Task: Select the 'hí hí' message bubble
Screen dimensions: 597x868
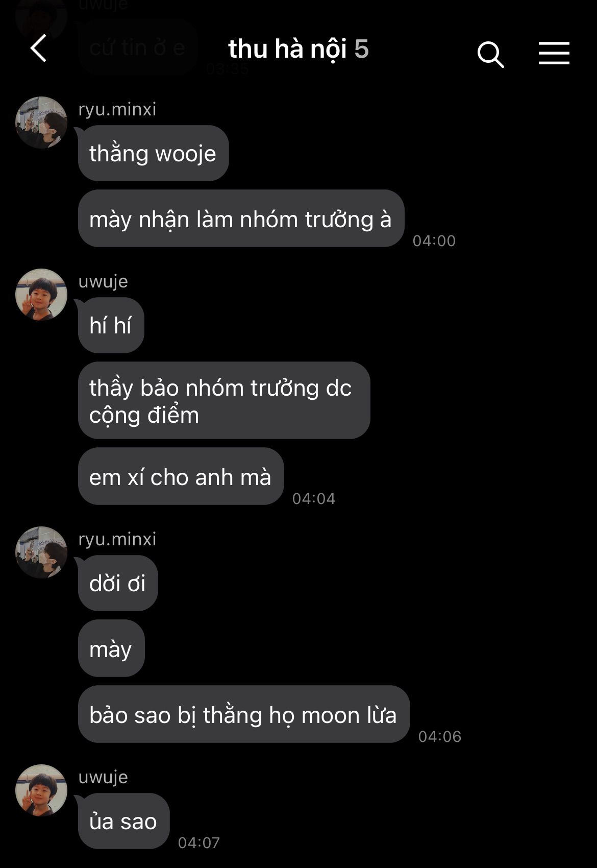Action: (111, 325)
